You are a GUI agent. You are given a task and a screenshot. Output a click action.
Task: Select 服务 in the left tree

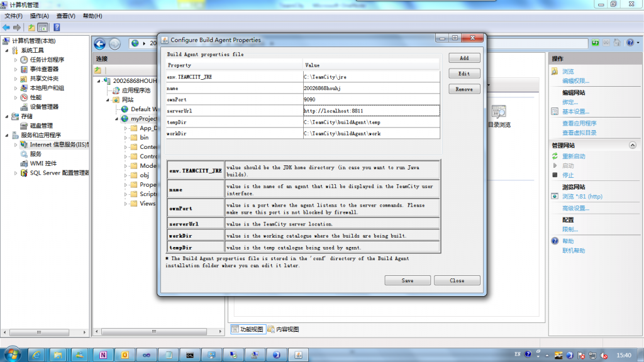35,155
